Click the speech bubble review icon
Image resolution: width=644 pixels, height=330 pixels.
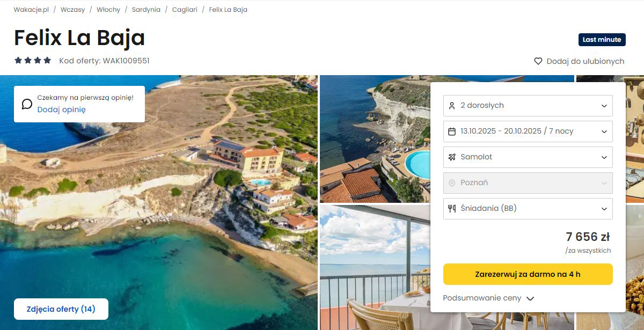[27, 104]
